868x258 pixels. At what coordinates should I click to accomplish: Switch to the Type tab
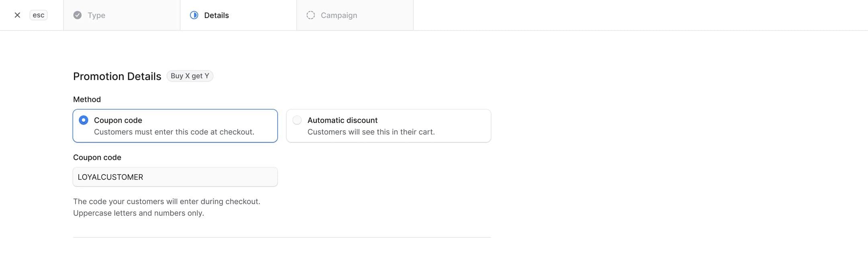coord(122,15)
